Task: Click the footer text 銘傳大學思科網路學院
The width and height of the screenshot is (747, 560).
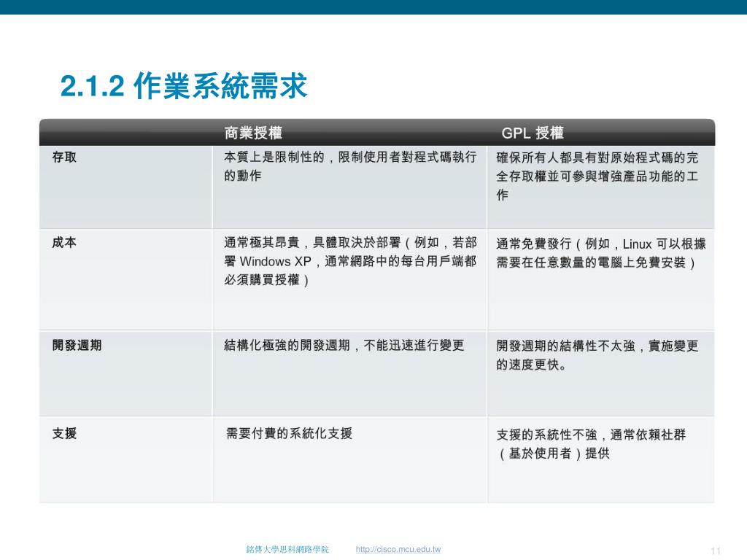Action: (x=287, y=550)
